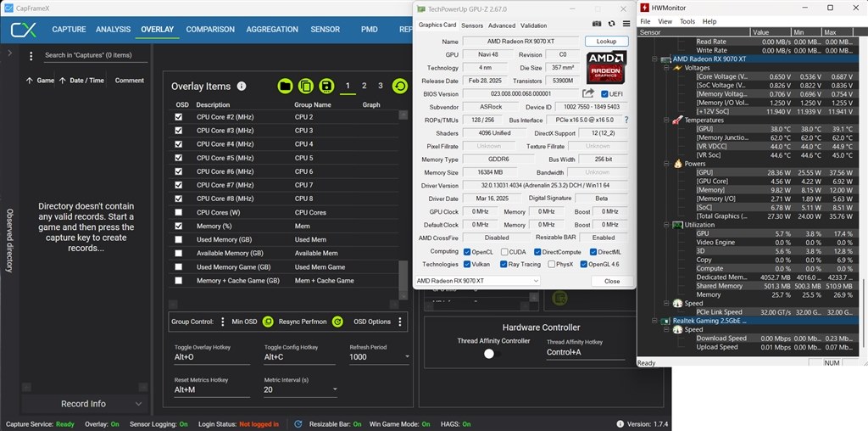The image size is (868, 431).
Task: Collapse the Utilization node in HWMonitor
Action: [x=665, y=225]
